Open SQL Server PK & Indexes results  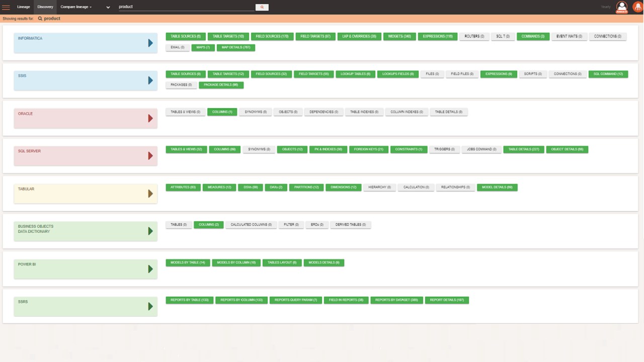[328, 149]
